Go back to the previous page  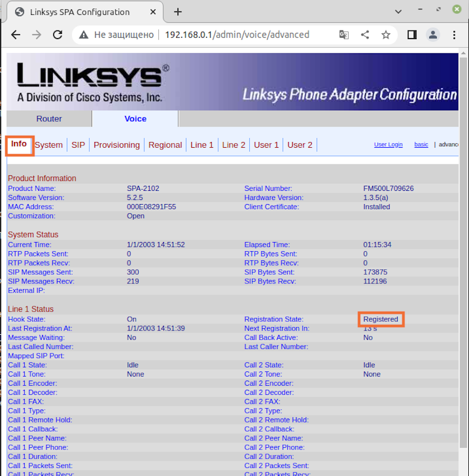[16, 35]
